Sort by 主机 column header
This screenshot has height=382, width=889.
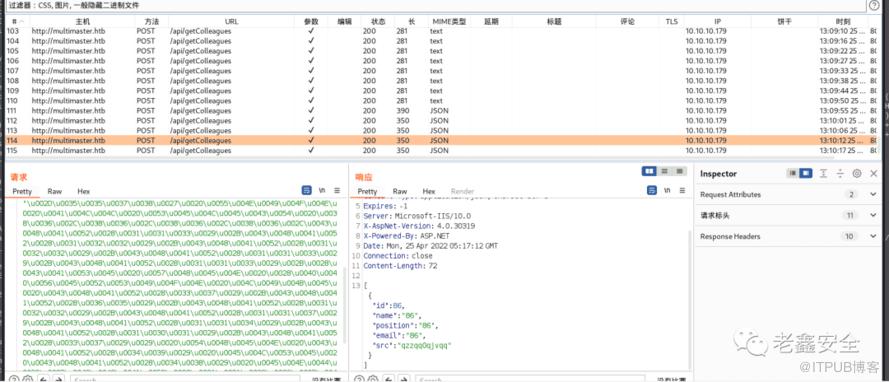pos(82,22)
